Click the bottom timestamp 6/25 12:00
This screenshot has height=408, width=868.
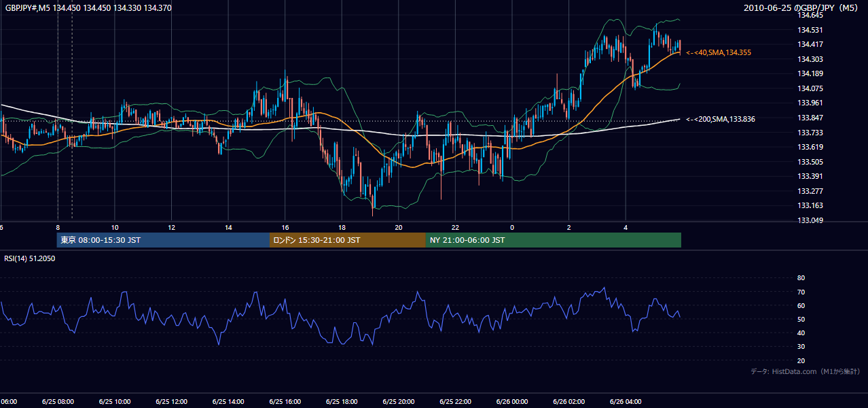pos(171,402)
